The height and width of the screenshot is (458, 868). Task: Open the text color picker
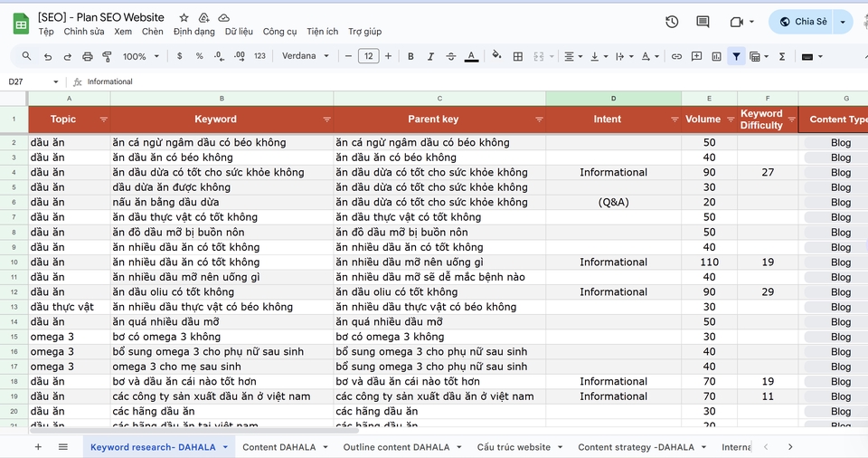pyautogui.click(x=471, y=56)
